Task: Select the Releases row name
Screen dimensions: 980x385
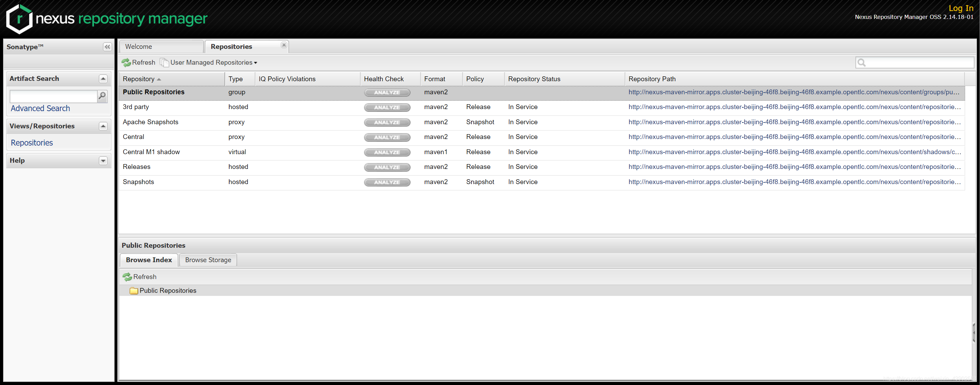Action: click(x=136, y=167)
